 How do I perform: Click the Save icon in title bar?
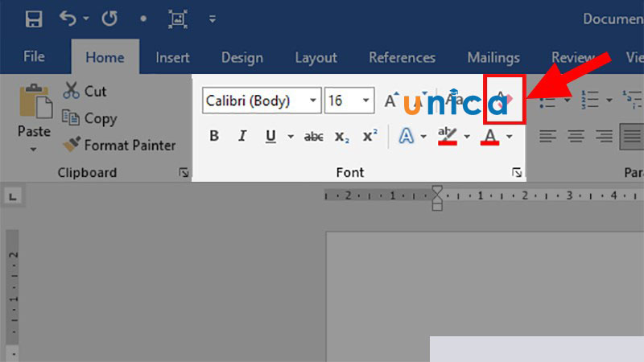coord(34,18)
